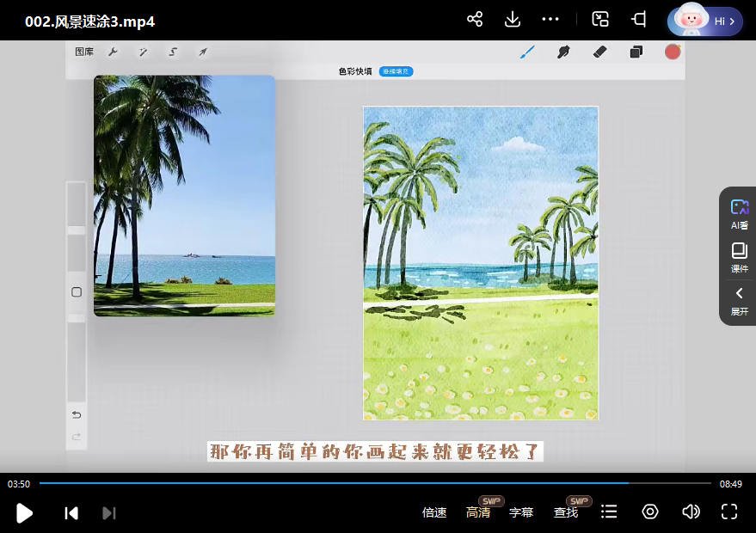The width and height of the screenshot is (756, 533).
Task: Open the playlist list icon
Action: point(609,512)
